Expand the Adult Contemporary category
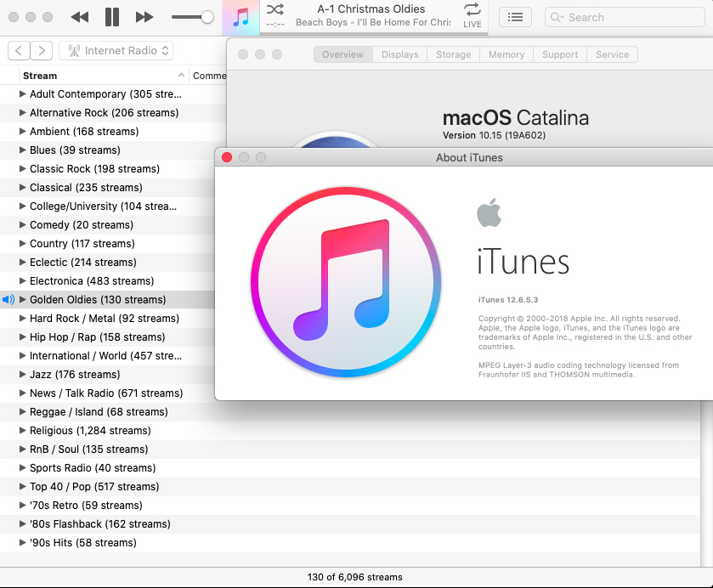713x588 pixels. [22, 93]
